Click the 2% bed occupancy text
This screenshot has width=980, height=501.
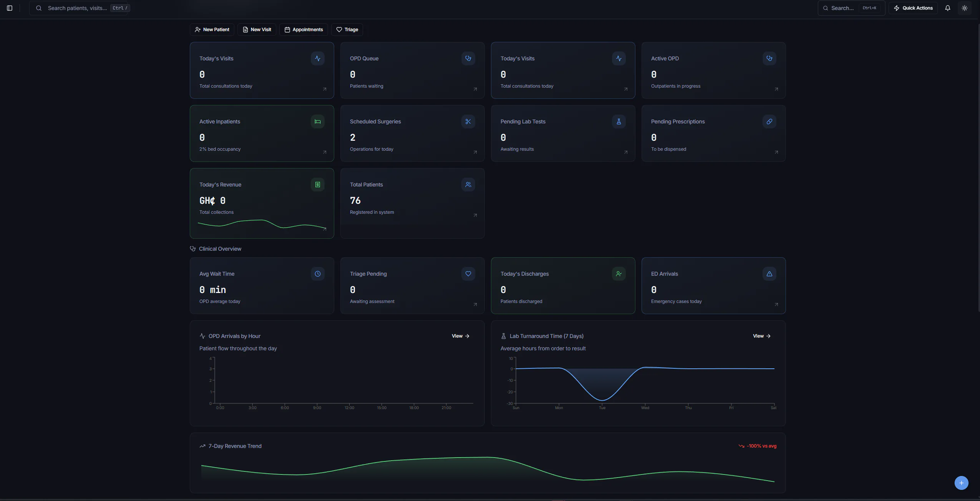(x=220, y=149)
